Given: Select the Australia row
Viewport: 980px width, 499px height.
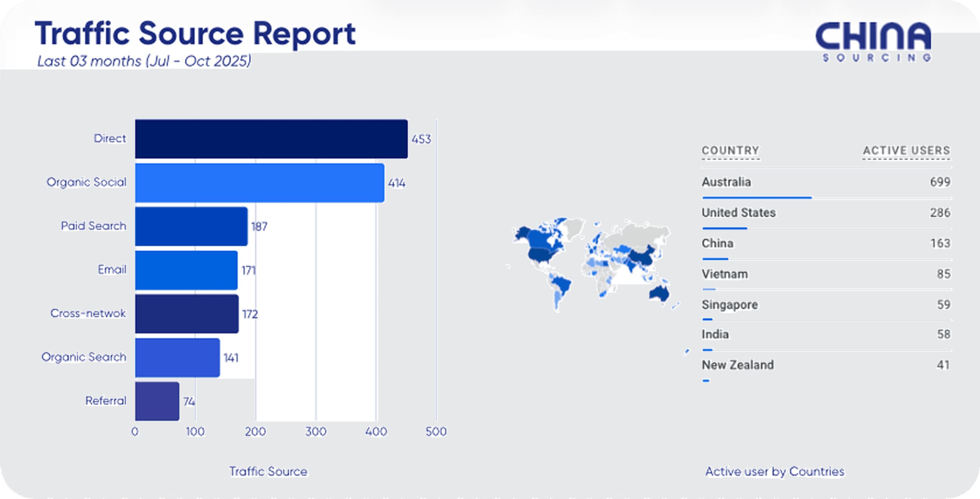Looking at the screenshot, I should point(727,182).
